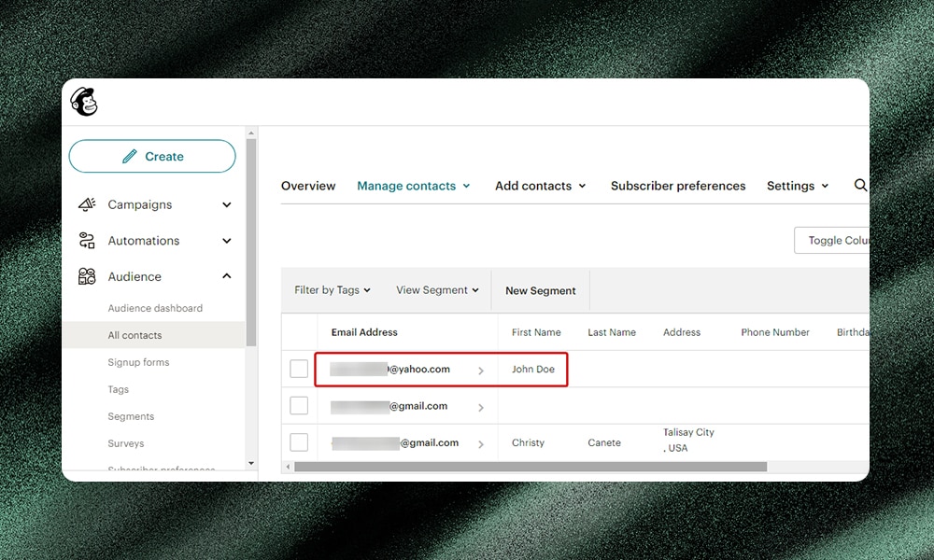Switch to the Overview navigation item

pyautogui.click(x=308, y=186)
